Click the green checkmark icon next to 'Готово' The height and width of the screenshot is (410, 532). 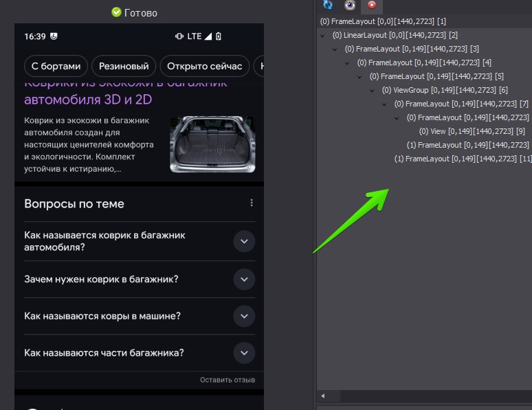coord(116,12)
